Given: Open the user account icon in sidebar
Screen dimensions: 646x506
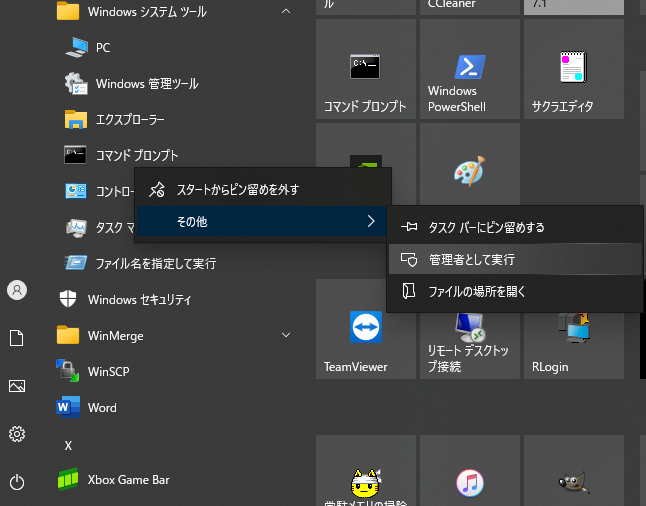Looking at the screenshot, I should coord(17,290).
